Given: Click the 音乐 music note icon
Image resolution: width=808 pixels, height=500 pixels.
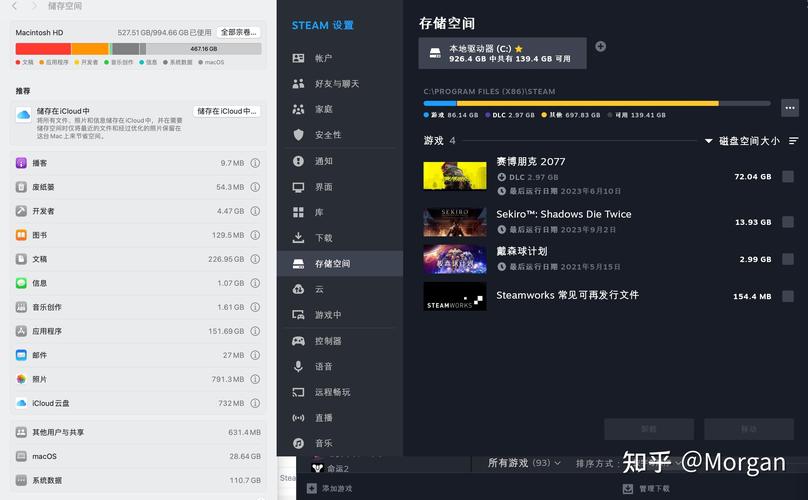Looking at the screenshot, I should click(298, 443).
